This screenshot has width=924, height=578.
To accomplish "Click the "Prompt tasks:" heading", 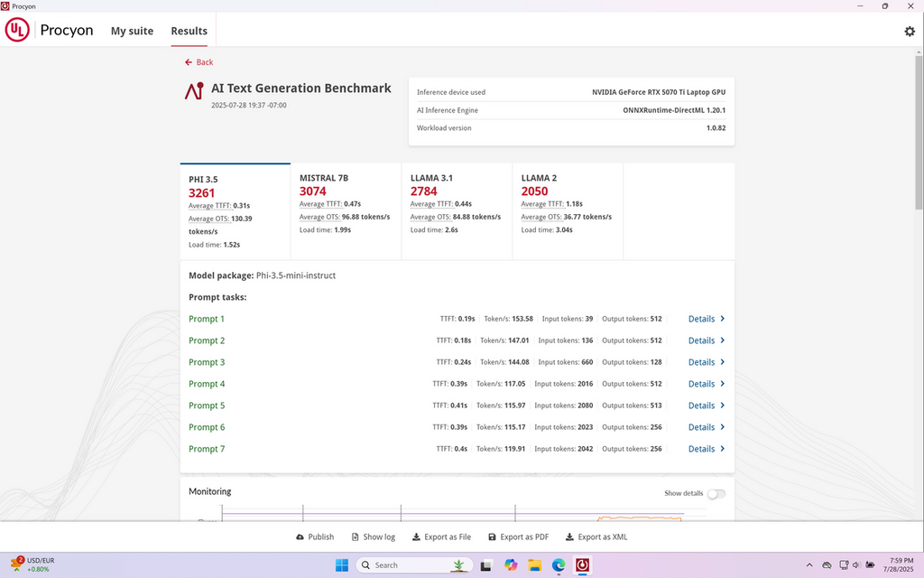I will (217, 297).
